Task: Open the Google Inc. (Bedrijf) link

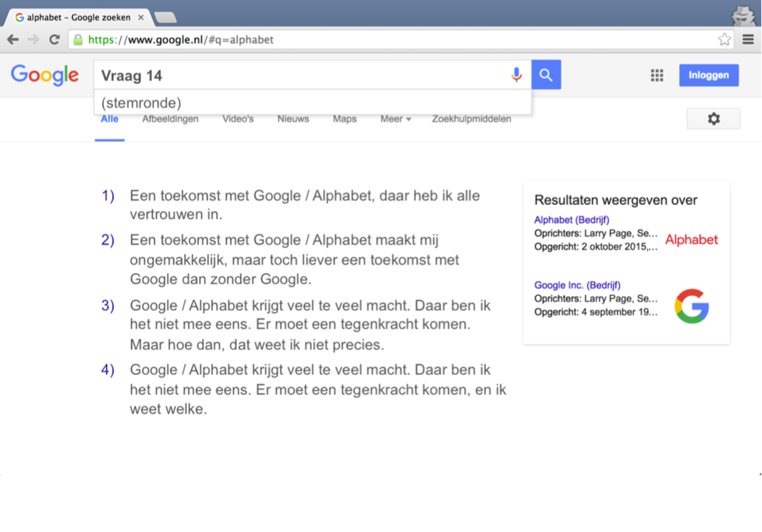Action: [x=577, y=285]
